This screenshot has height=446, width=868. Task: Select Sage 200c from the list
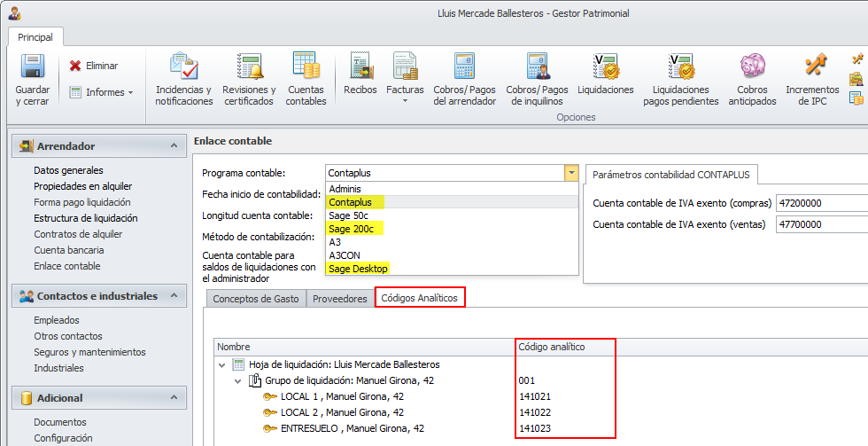pos(351,229)
